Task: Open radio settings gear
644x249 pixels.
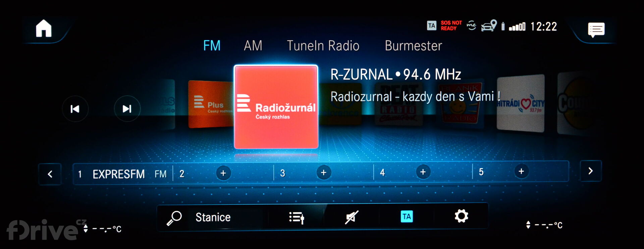Action: (461, 216)
